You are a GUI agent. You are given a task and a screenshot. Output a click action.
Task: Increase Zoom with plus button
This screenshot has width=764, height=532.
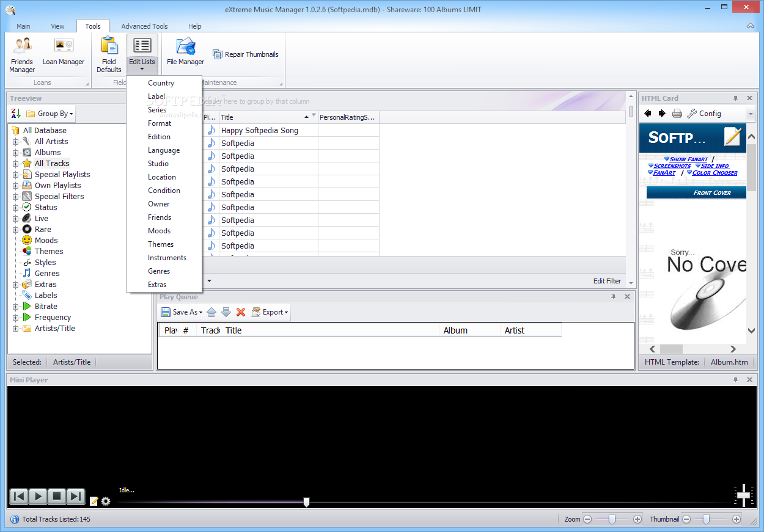tap(637, 519)
